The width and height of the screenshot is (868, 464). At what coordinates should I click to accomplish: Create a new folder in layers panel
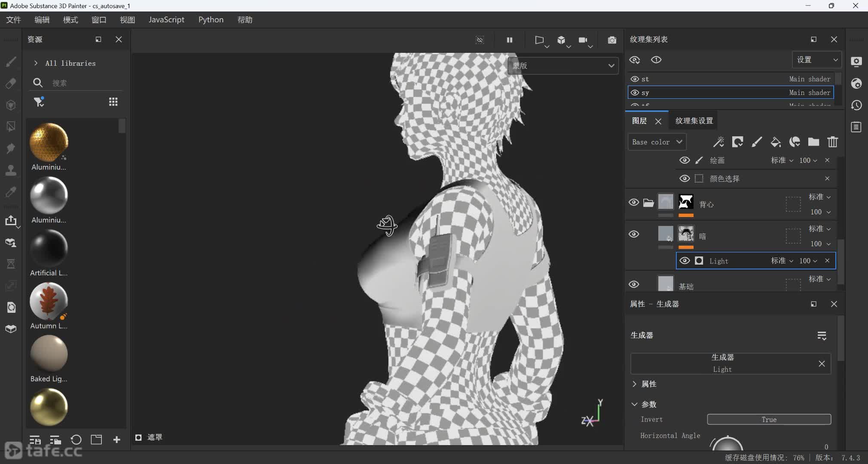tap(813, 142)
